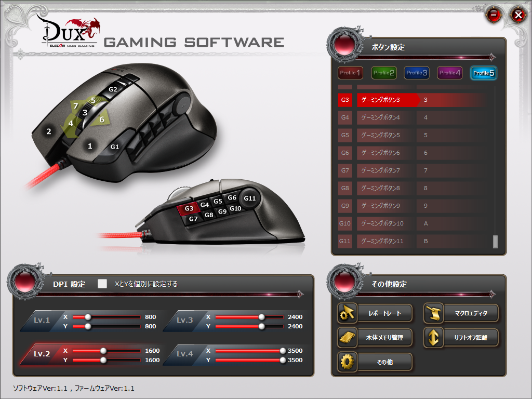Switch to Profile2 tab
532x399 pixels.
click(384, 73)
